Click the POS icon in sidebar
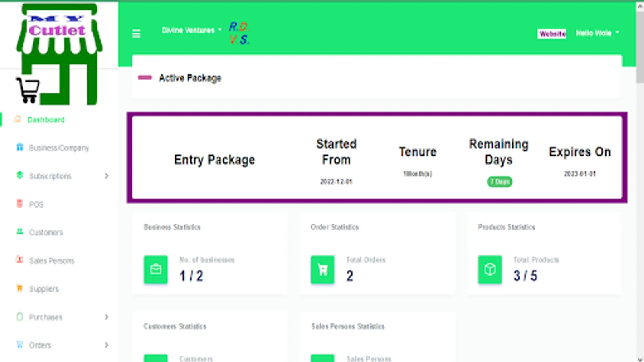644x362 pixels. pyautogui.click(x=19, y=204)
